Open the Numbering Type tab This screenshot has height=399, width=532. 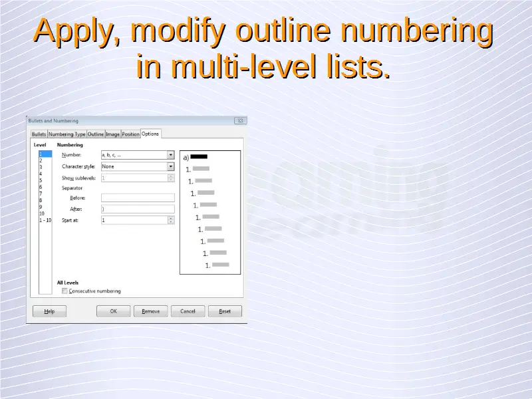(x=67, y=134)
